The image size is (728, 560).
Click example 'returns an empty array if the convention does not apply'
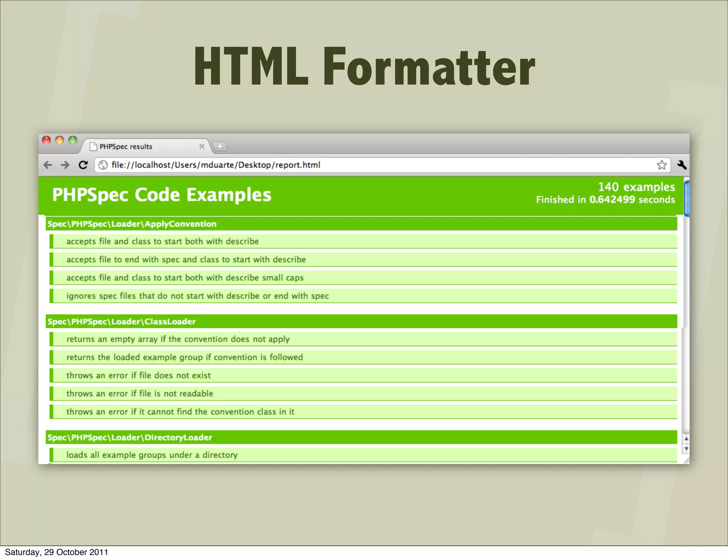[x=178, y=339]
